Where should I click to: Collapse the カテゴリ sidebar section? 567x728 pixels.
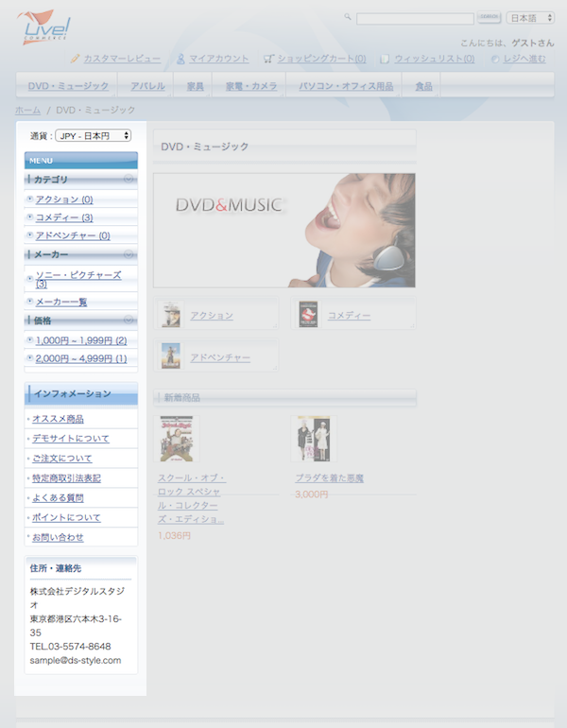[129, 179]
